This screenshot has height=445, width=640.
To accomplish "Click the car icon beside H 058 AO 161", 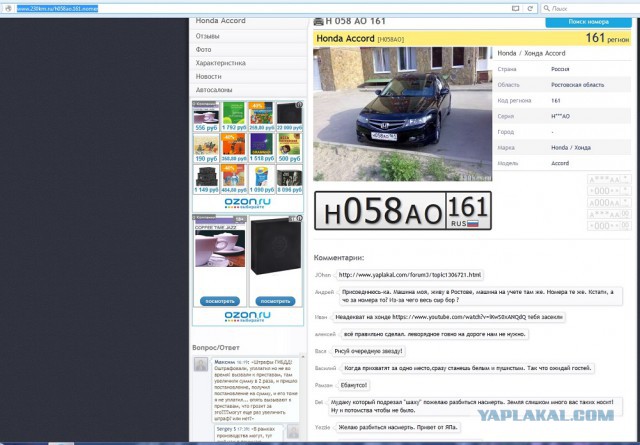I will (318, 22).
